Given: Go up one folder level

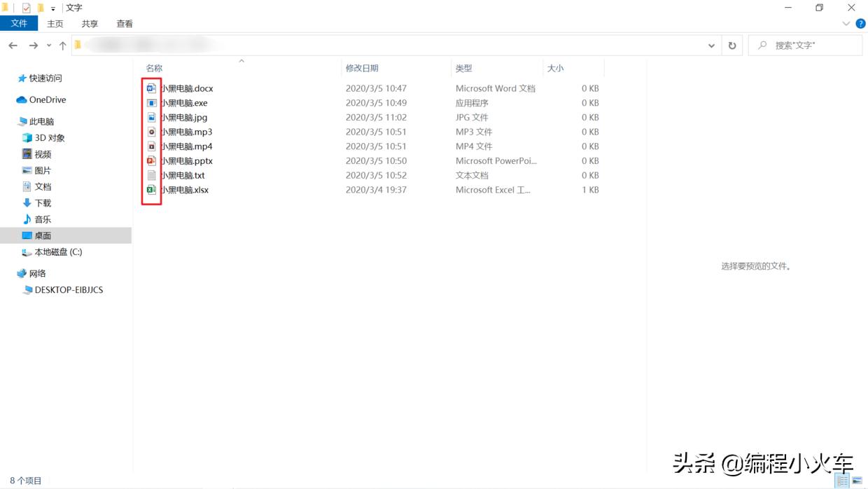Looking at the screenshot, I should (x=62, y=46).
